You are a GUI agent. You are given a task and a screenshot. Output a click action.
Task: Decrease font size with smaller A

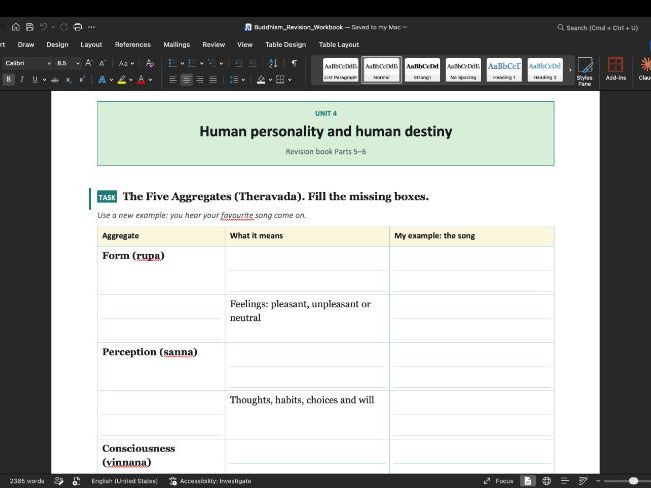click(x=102, y=63)
